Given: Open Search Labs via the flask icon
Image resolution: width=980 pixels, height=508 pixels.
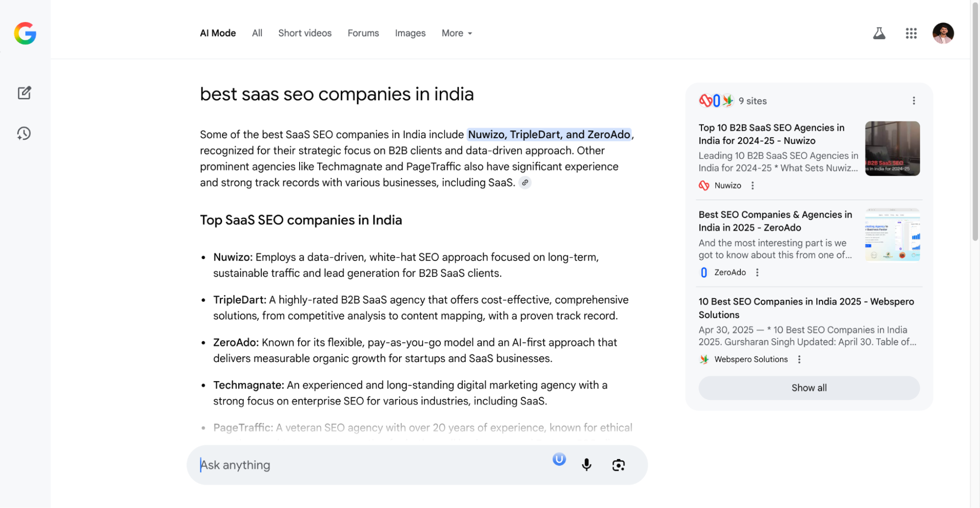Looking at the screenshot, I should tap(879, 33).
